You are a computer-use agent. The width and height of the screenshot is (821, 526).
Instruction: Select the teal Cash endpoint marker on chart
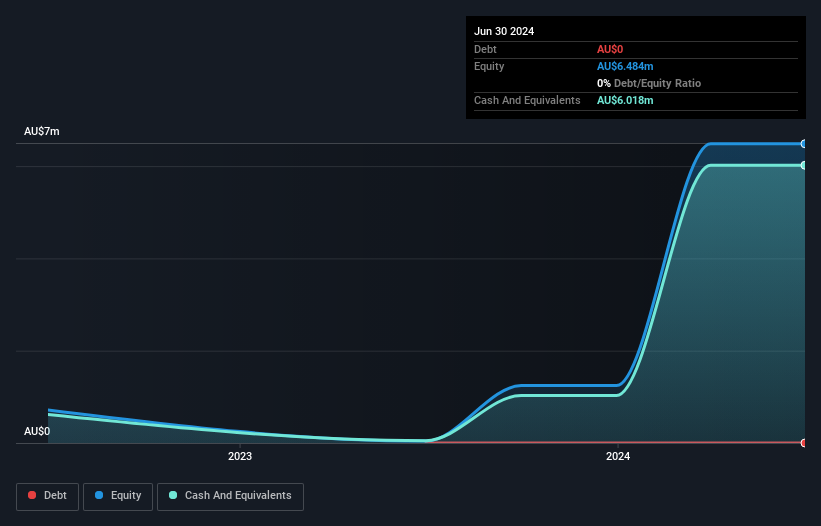pyautogui.click(x=804, y=165)
